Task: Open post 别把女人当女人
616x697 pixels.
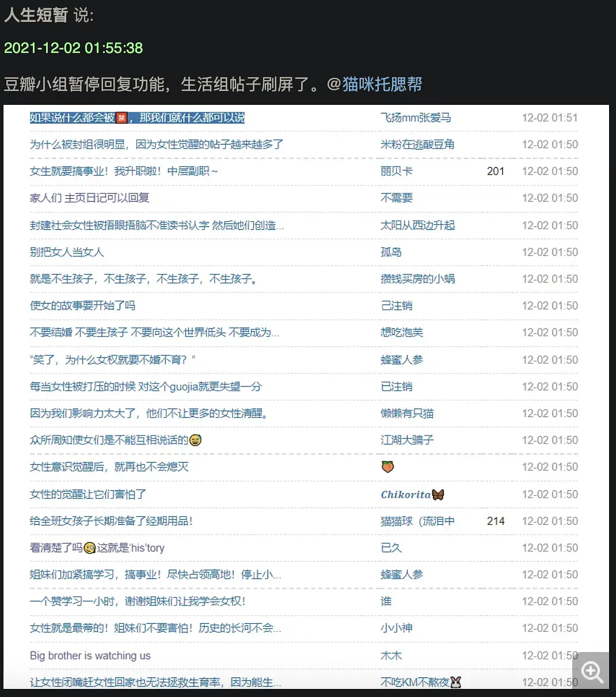Action: pyautogui.click(x=67, y=252)
